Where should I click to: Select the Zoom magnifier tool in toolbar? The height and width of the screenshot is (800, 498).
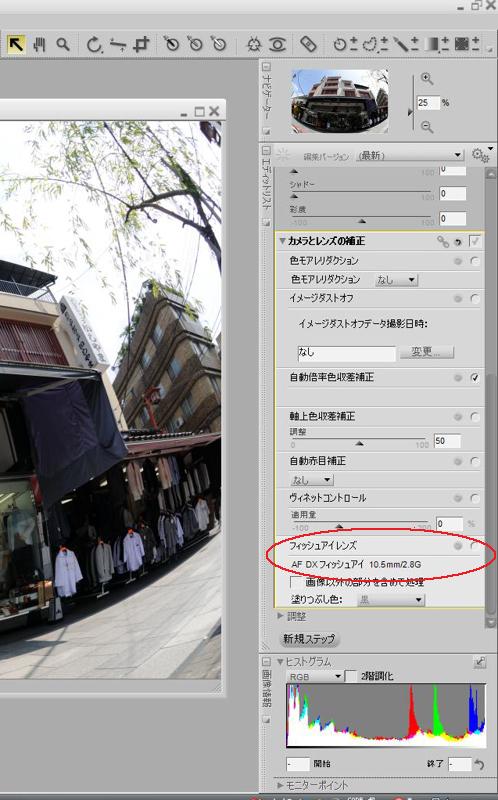(63, 44)
